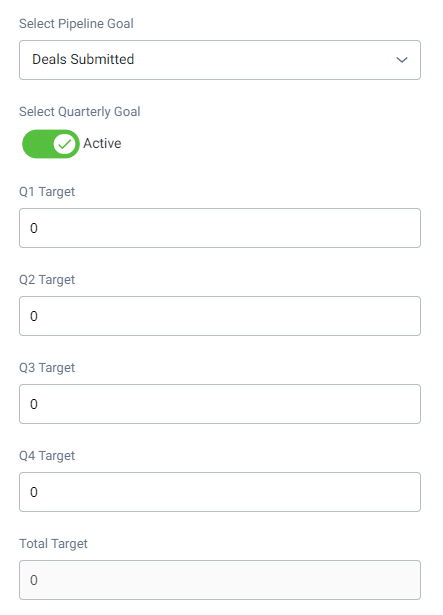Focus the Q4 Target input field
This screenshot has height=615, width=443.
(x=220, y=492)
